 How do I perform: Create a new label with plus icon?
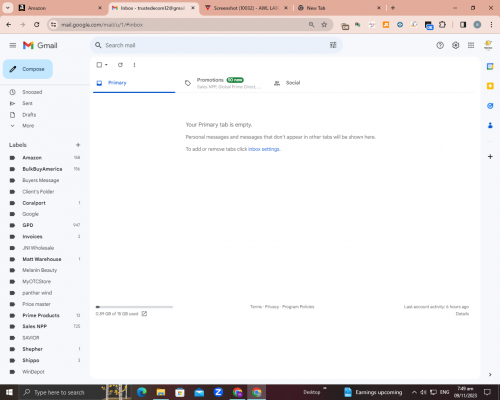pyautogui.click(x=78, y=145)
